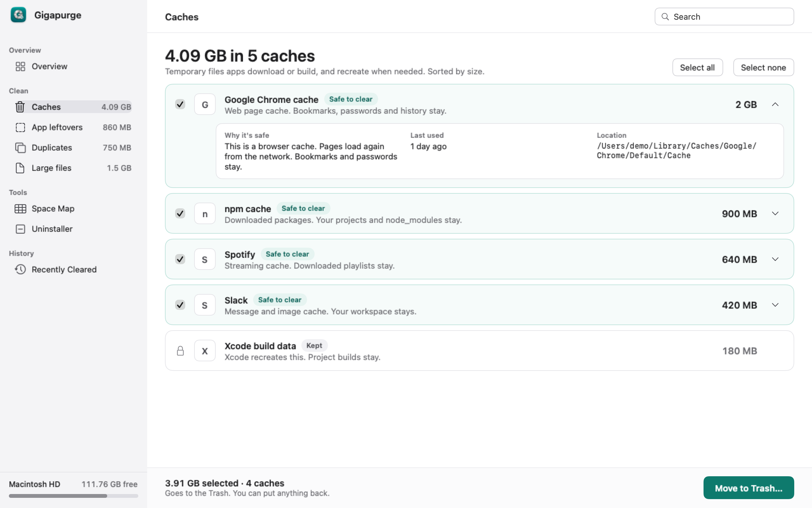
Task: Click the '640 MB' Spotify size
Action: (x=739, y=259)
